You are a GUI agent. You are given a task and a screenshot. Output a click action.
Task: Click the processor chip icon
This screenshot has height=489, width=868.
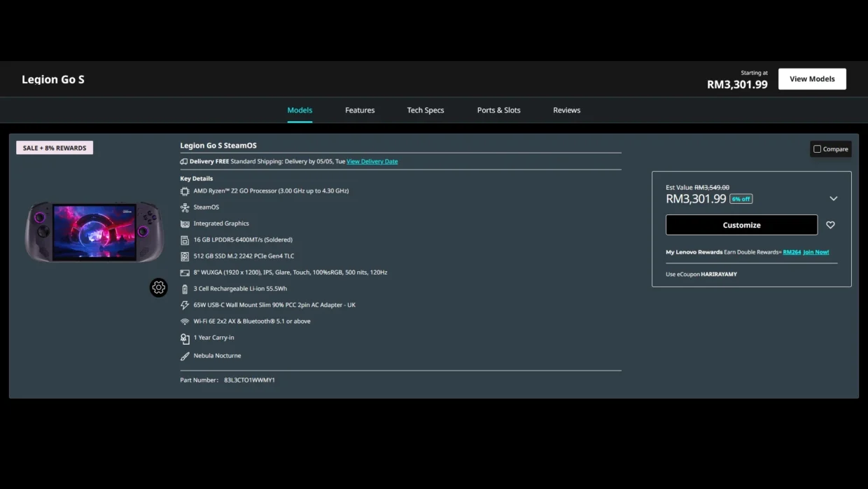click(185, 191)
